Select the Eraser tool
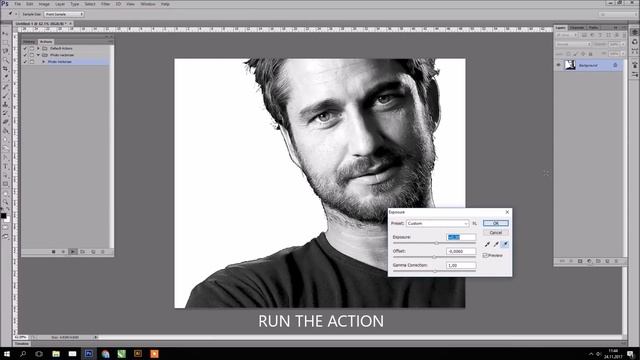Screen dimensions: 640x360 pos(5,122)
